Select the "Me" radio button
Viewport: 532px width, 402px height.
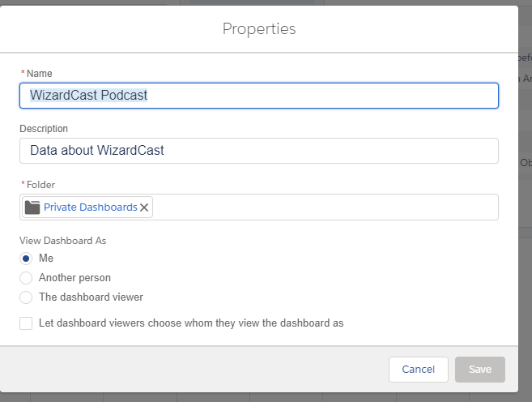tap(26, 259)
